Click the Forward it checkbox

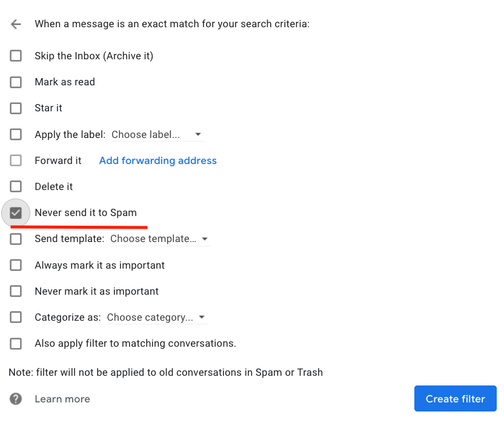pyautogui.click(x=16, y=160)
